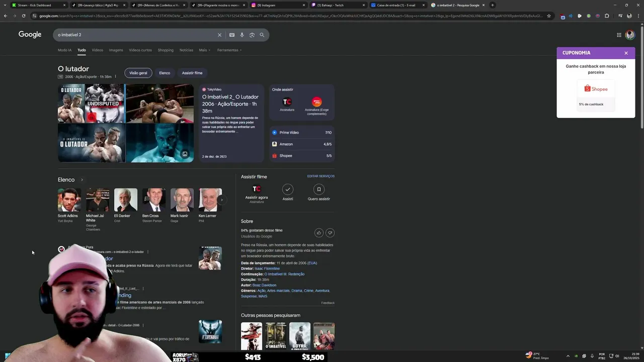Viewport: 644px width, 362px height.
Task: Select the Assistir filme chip
Action: pyautogui.click(x=192, y=73)
